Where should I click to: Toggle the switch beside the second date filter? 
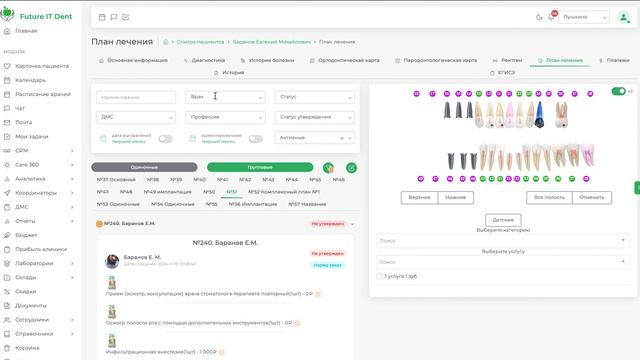coord(256,139)
